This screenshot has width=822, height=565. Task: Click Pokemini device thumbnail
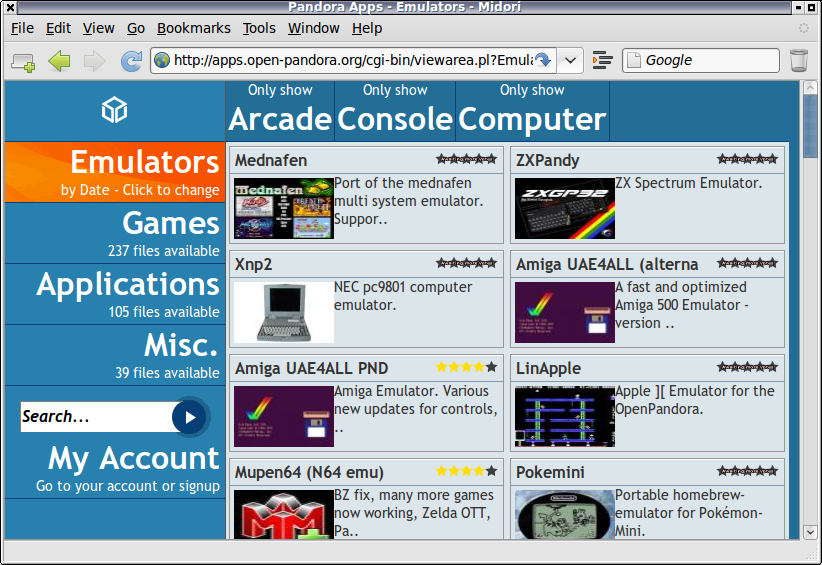[565, 514]
